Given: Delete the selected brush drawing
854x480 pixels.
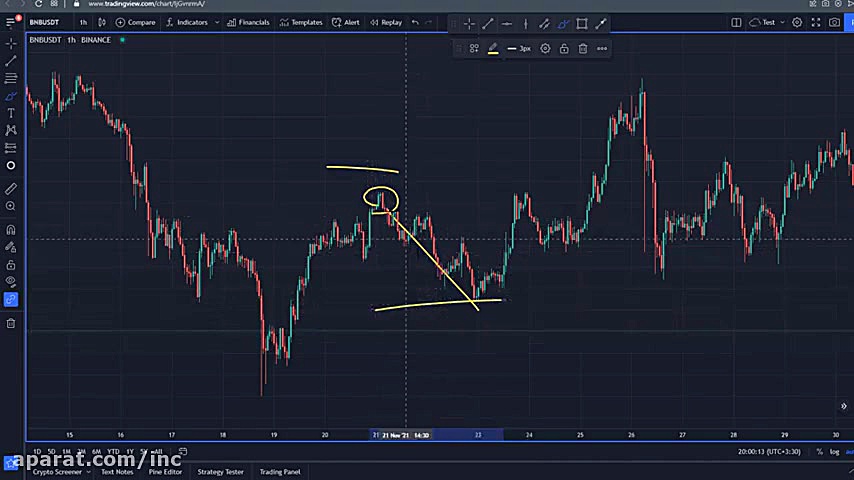Looking at the screenshot, I should tap(583, 48).
